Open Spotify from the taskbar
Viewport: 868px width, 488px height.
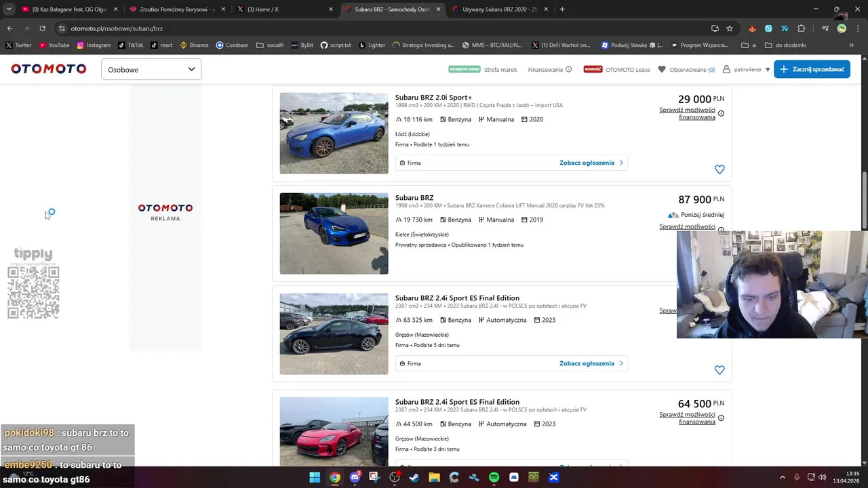(494, 477)
